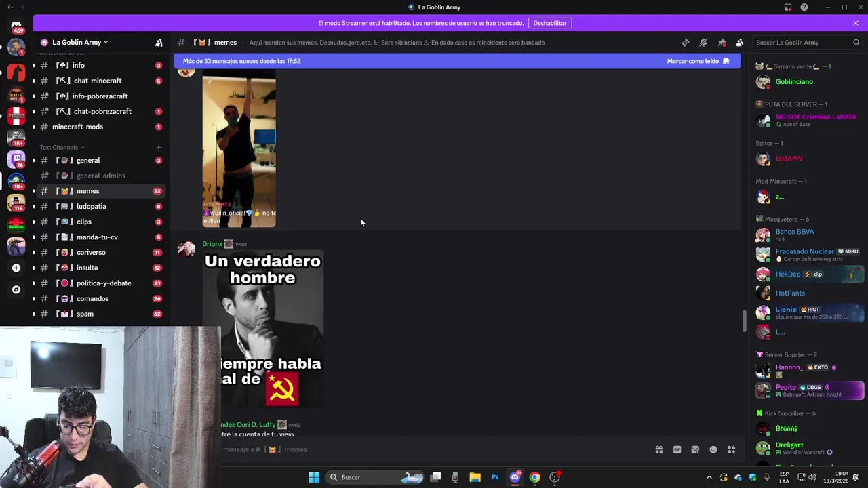This screenshot has width=868, height=488.
Task: Click new messages banner text since 17:52
Action: point(241,61)
